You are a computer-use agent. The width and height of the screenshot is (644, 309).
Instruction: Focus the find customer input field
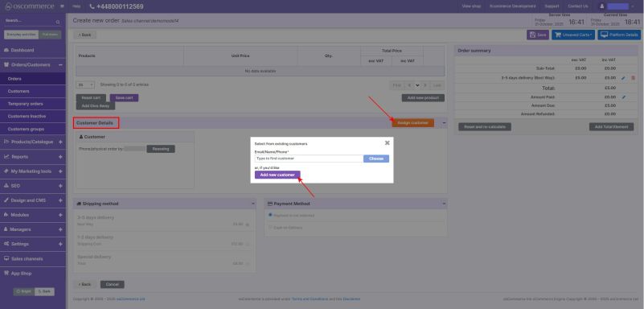(309, 159)
